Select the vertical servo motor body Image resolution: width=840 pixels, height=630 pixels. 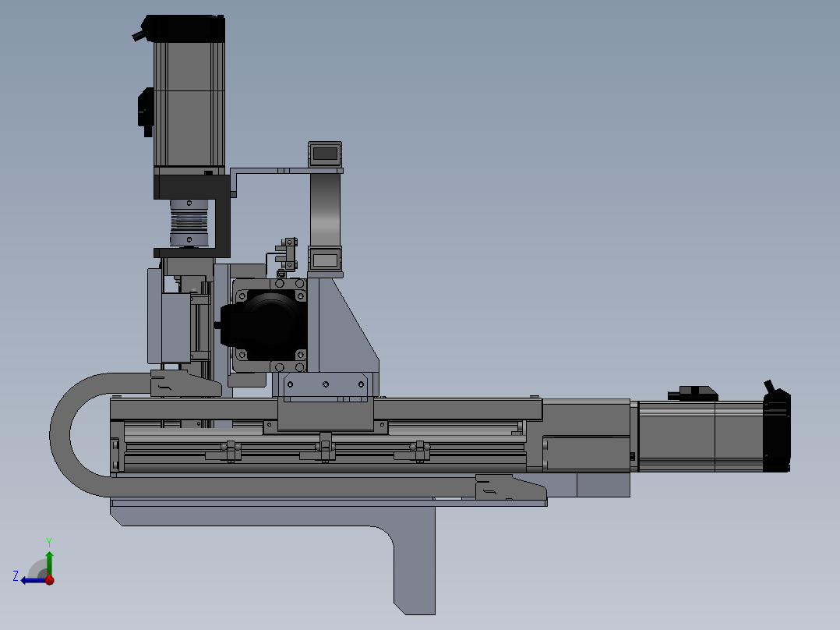(189, 104)
